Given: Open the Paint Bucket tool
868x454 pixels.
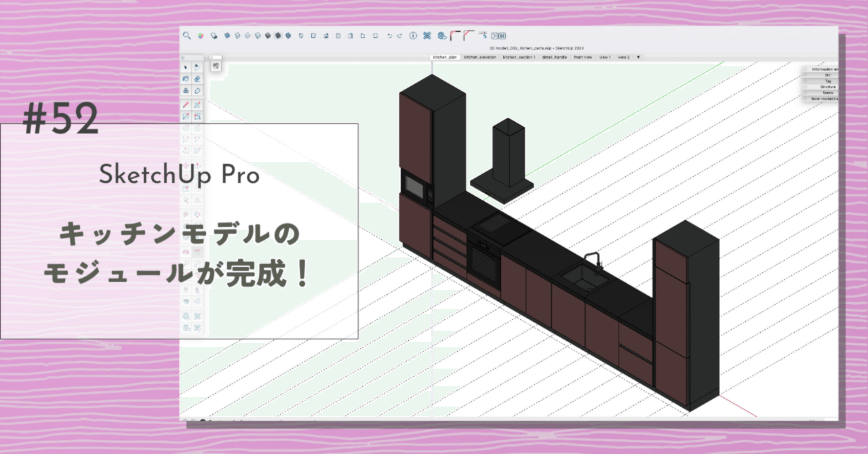Looking at the screenshot, I should (x=185, y=79).
